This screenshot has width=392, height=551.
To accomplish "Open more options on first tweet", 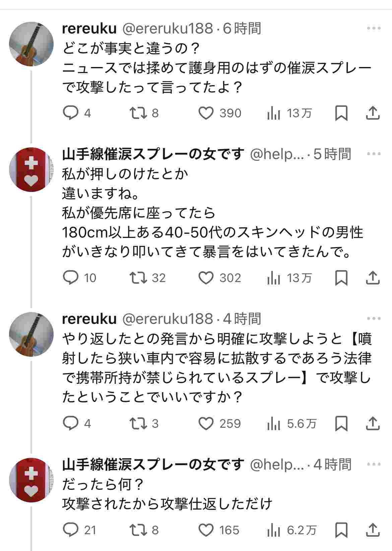I will click(374, 28).
